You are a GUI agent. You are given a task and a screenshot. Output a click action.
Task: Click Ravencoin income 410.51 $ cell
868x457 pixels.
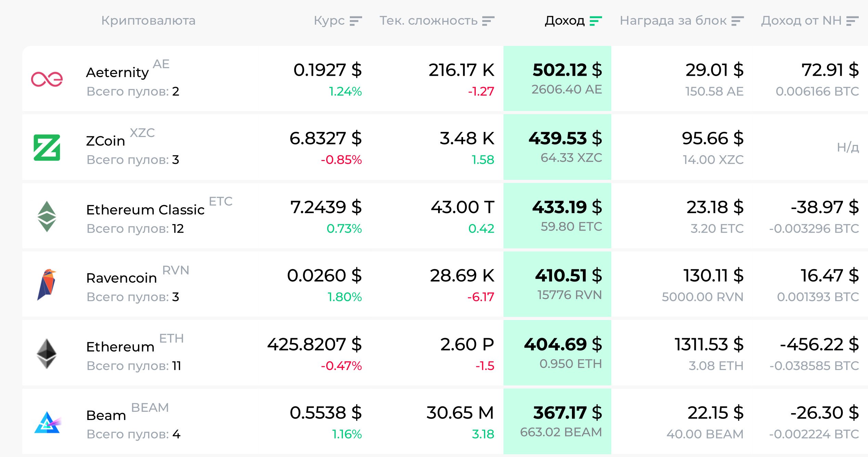557,284
